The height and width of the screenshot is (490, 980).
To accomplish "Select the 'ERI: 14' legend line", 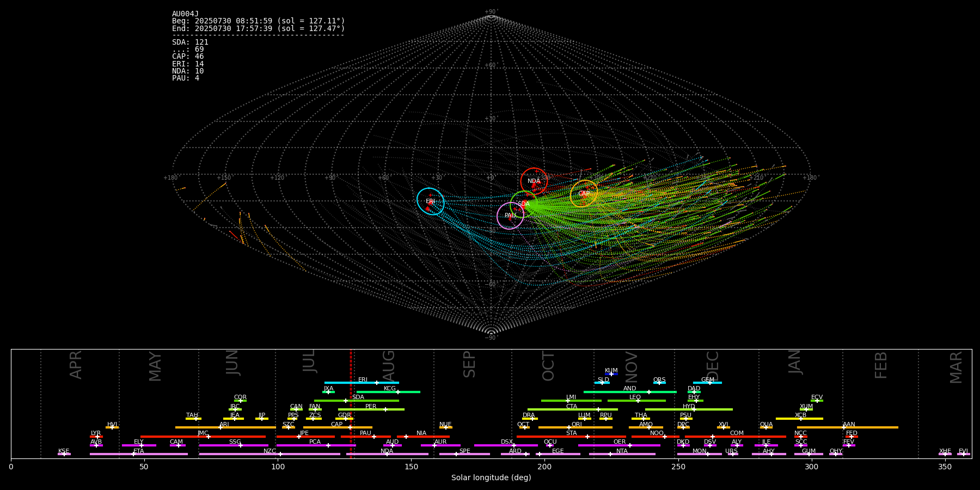I will [188, 64].
